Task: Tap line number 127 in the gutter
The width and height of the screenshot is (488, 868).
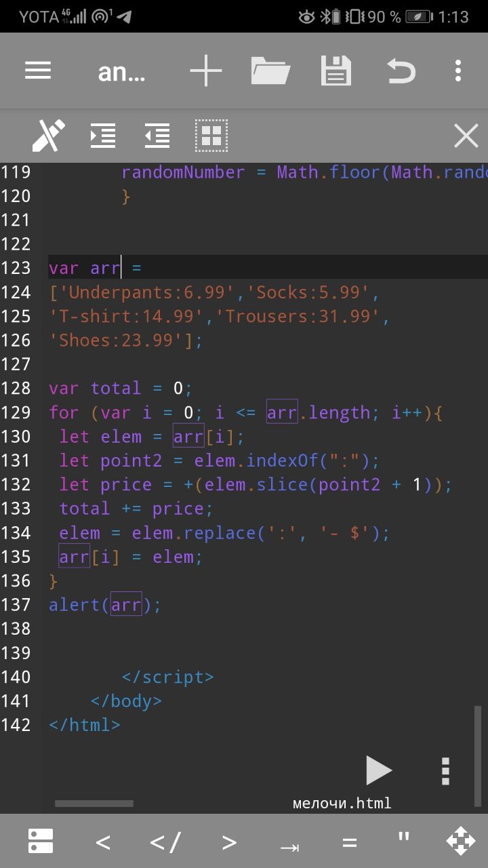Action: click(16, 364)
